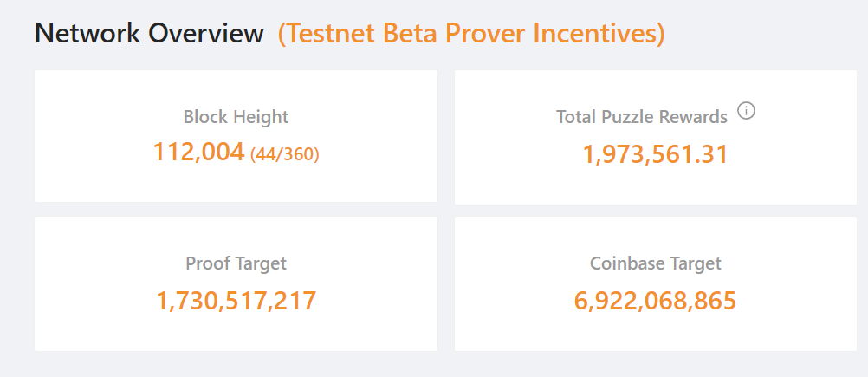Click the Total Puzzle Rewards label

point(641,117)
